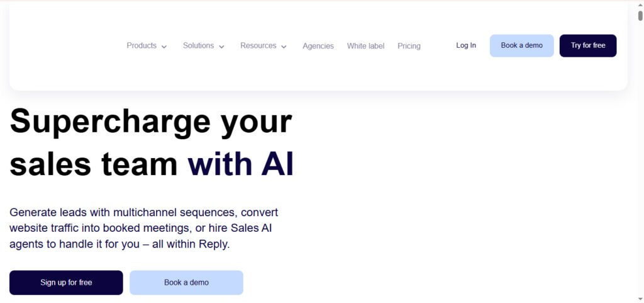Click the Sign up for free button
Screen dimensions: 644x303
click(x=66, y=283)
